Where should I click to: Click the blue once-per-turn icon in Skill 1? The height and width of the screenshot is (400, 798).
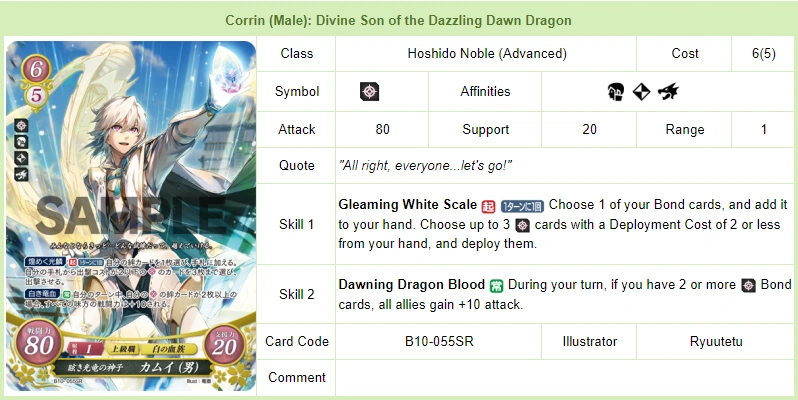coord(522,206)
